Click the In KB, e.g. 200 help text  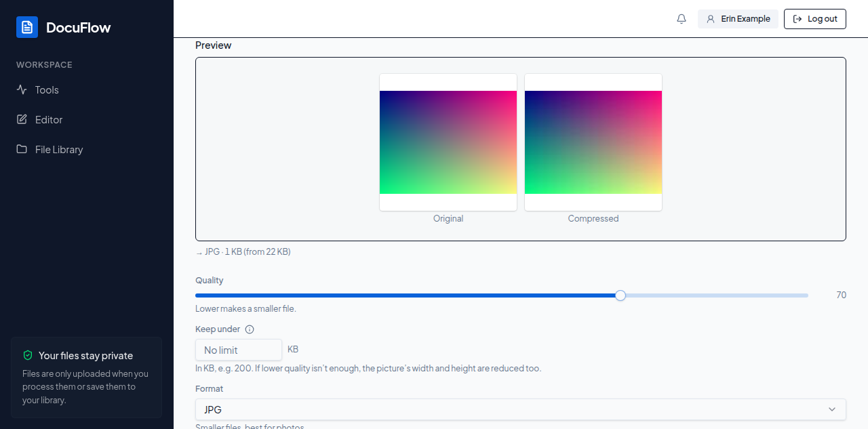click(x=368, y=369)
